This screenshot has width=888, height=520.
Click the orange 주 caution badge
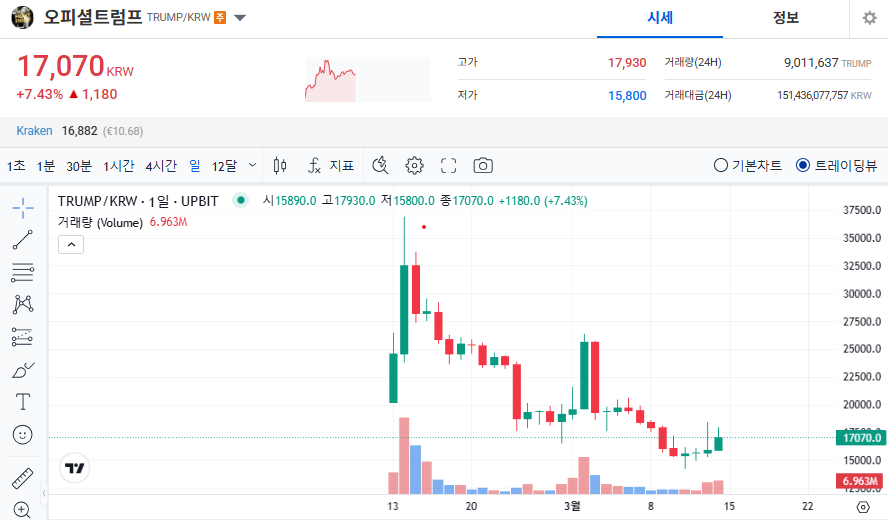coord(220,18)
